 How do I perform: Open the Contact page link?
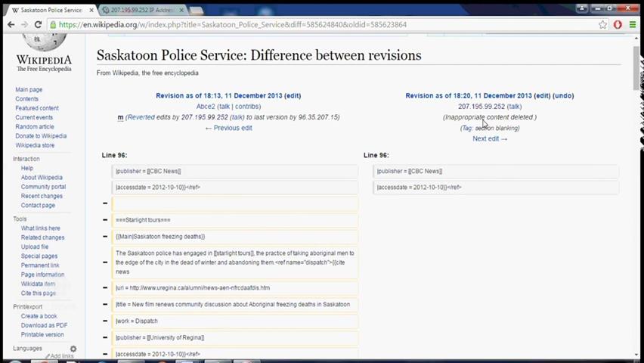(38, 205)
